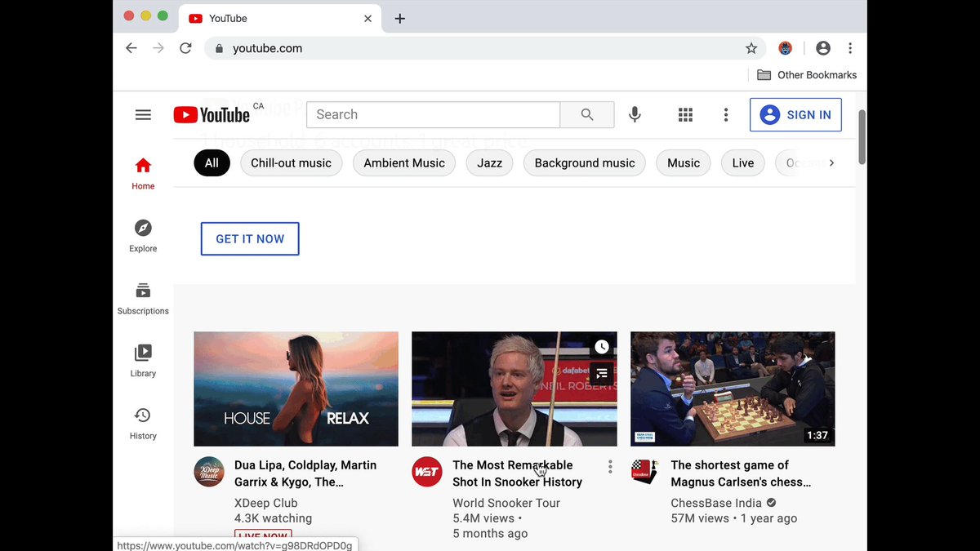This screenshot has height=551, width=980.
Task: Click GET IT NOW button
Action: [250, 239]
